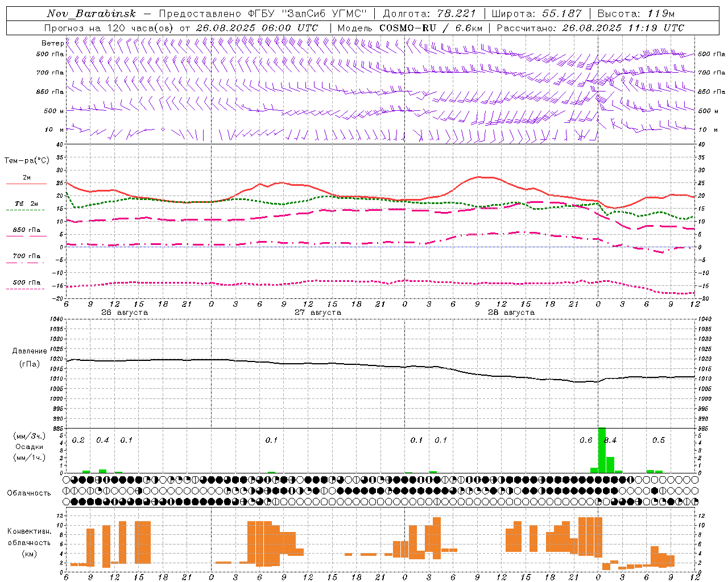This screenshot has height=582, width=728.
Task: Click the (мм/3ч.) precipitation unit label
Action: [29, 436]
